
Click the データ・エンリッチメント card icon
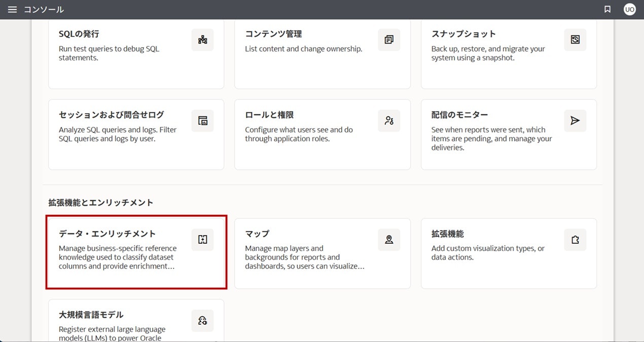coord(202,240)
